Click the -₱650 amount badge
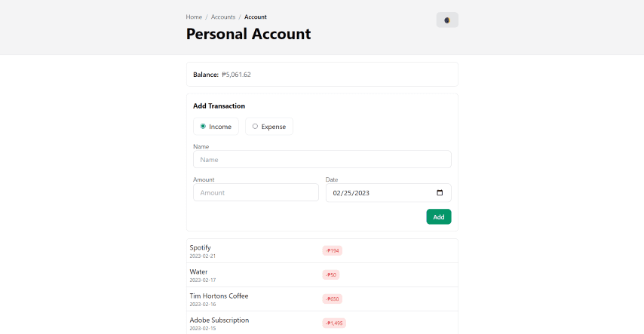644x334 pixels. 333,299
